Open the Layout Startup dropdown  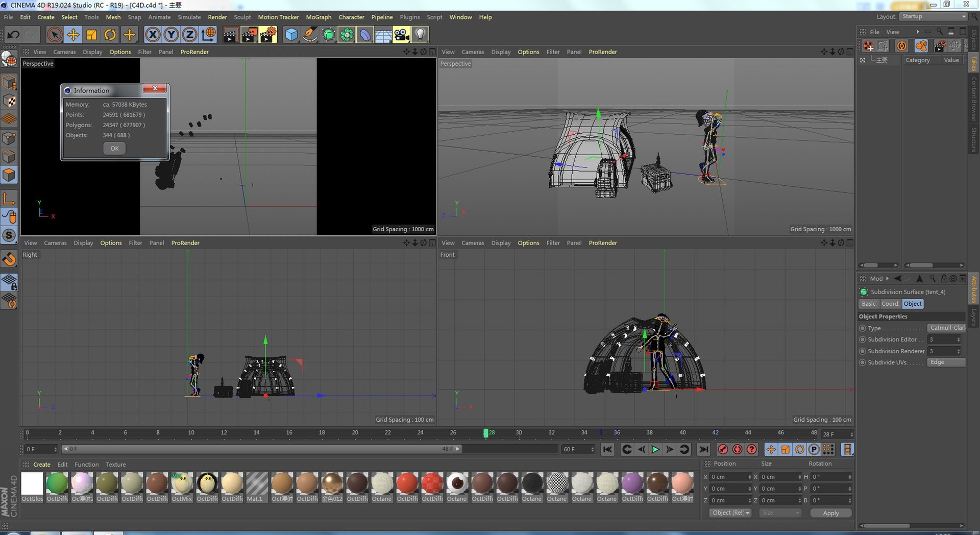pos(934,16)
